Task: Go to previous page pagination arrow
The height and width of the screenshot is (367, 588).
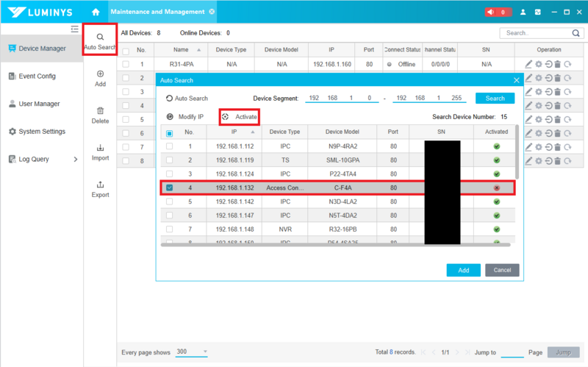Action: pos(434,352)
